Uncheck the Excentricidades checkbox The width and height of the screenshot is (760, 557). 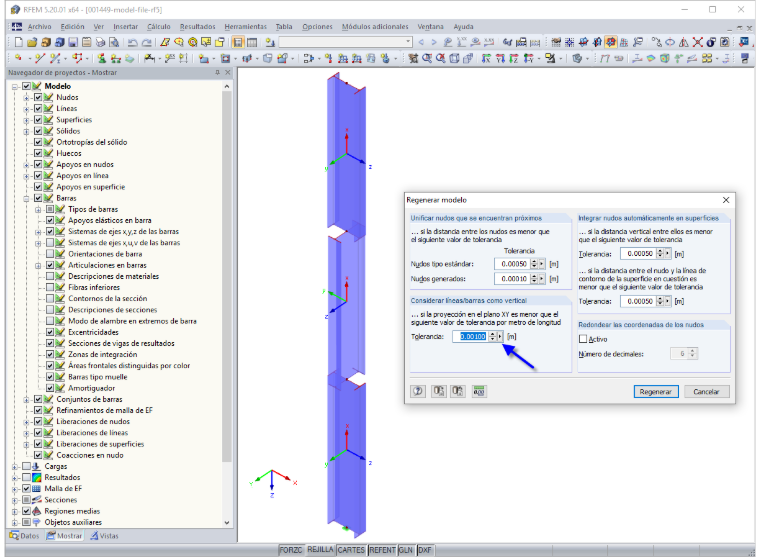[49, 332]
